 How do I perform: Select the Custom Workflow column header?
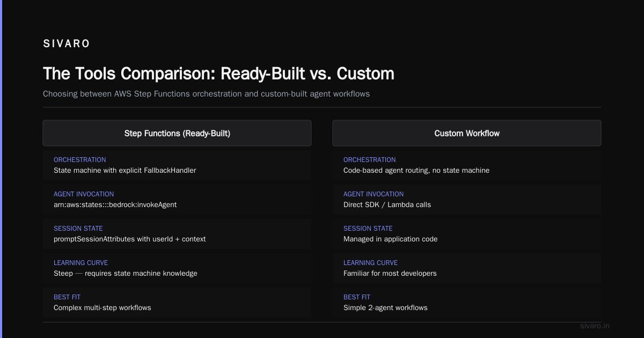click(x=467, y=133)
